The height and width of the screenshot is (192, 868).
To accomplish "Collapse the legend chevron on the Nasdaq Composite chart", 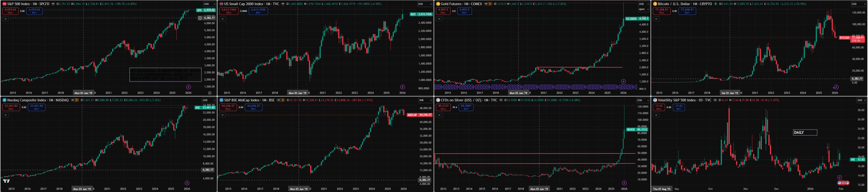I will [x=5, y=115].
